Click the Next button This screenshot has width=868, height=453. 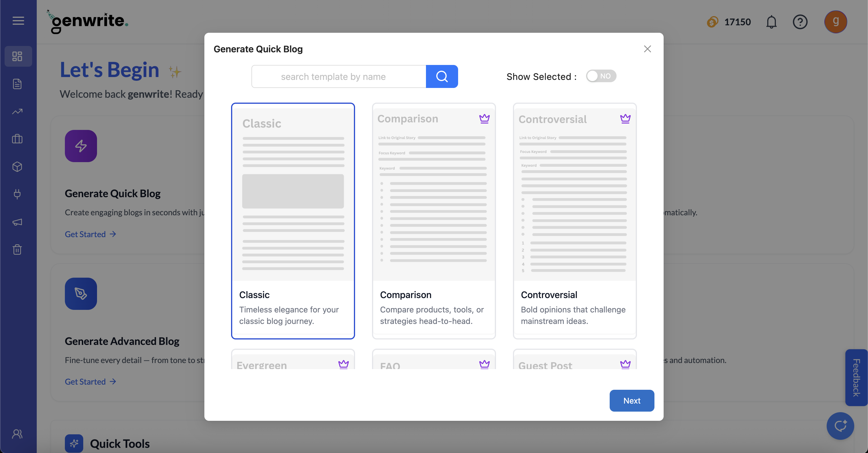click(631, 400)
